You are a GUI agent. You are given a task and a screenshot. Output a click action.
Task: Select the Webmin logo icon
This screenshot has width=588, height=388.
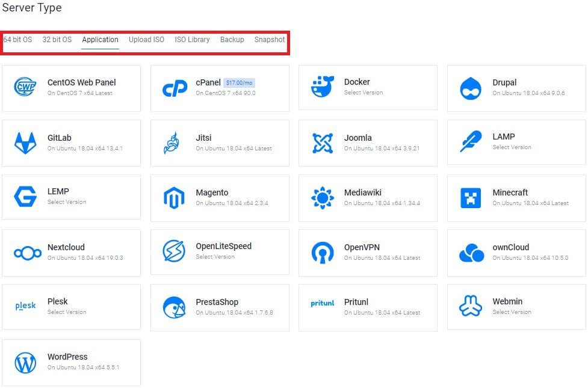click(471, 306)
